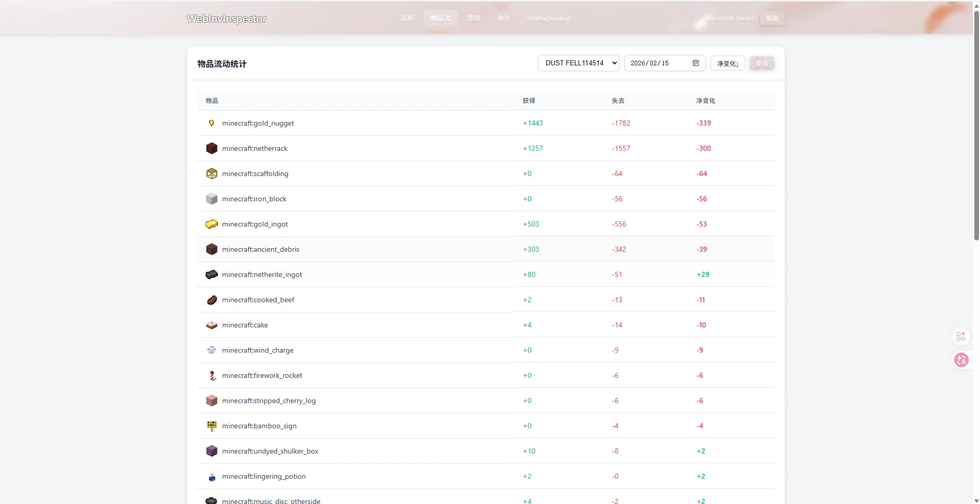The height and width of the screenshot is (504, 980).
Task: Click the floating apps grid icon
Action: point(961,336)
